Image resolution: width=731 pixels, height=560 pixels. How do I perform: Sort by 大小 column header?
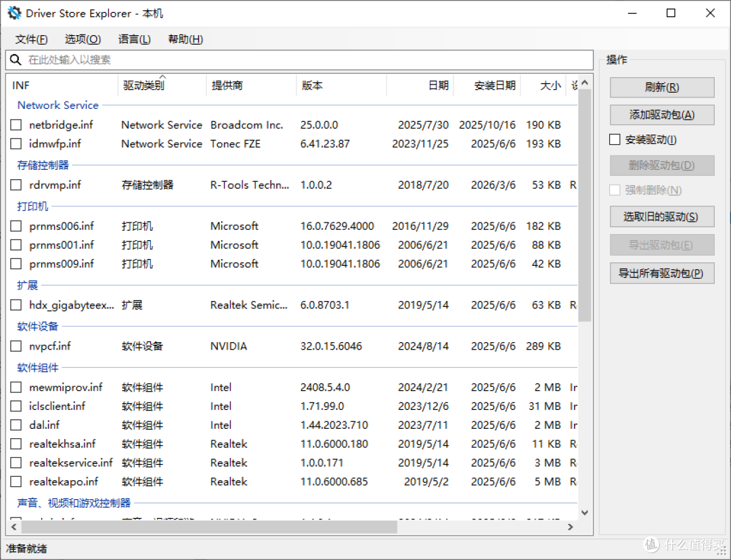543,85
